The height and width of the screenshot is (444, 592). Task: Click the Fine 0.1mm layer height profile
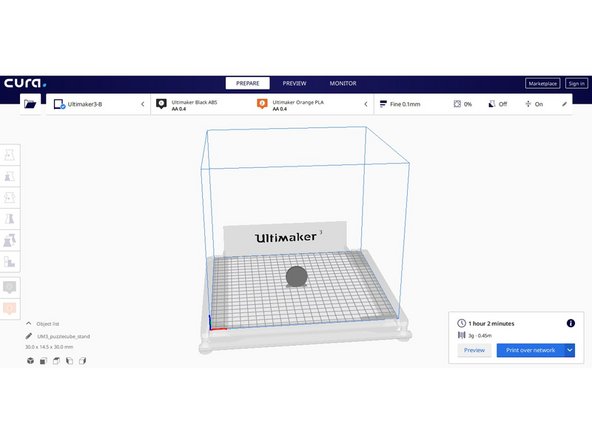pyautogui.click(x=400, y=104)
